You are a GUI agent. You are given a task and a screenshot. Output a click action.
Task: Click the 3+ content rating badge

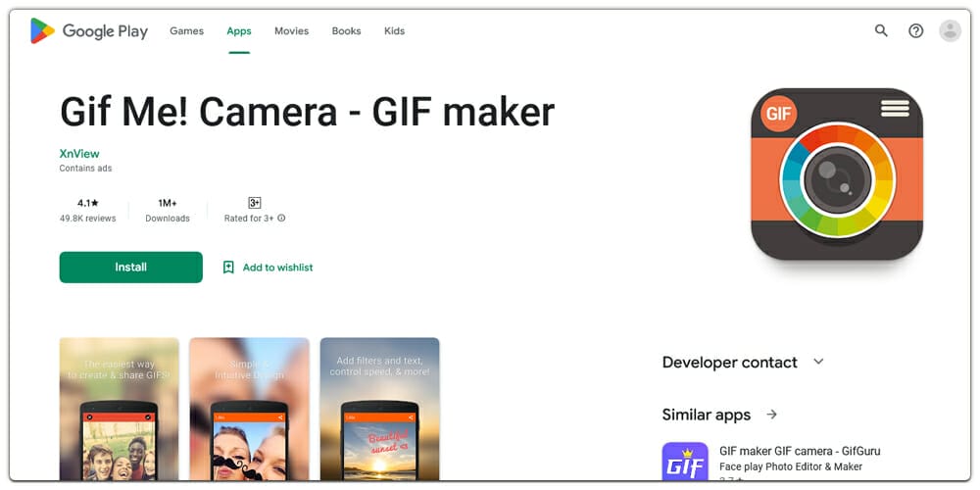[255, 203]
